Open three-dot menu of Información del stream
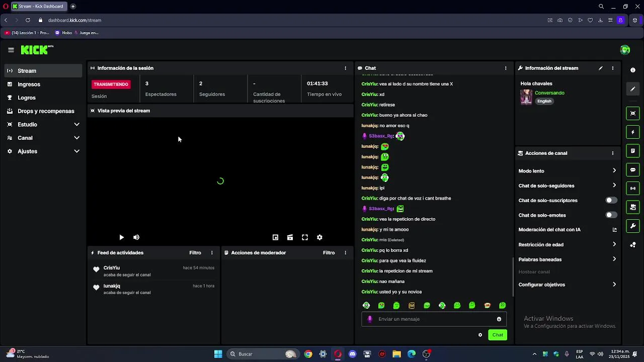The width and height of the screenshot is (644, 362). (612, 68)
